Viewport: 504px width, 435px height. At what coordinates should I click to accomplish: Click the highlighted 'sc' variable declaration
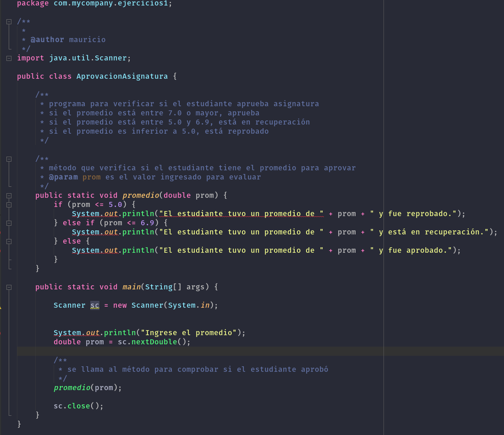(x=95, y=305)
